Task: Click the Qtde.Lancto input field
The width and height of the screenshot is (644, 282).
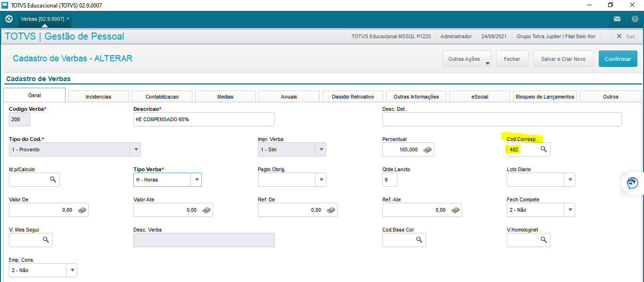Action: click(389, 180)
